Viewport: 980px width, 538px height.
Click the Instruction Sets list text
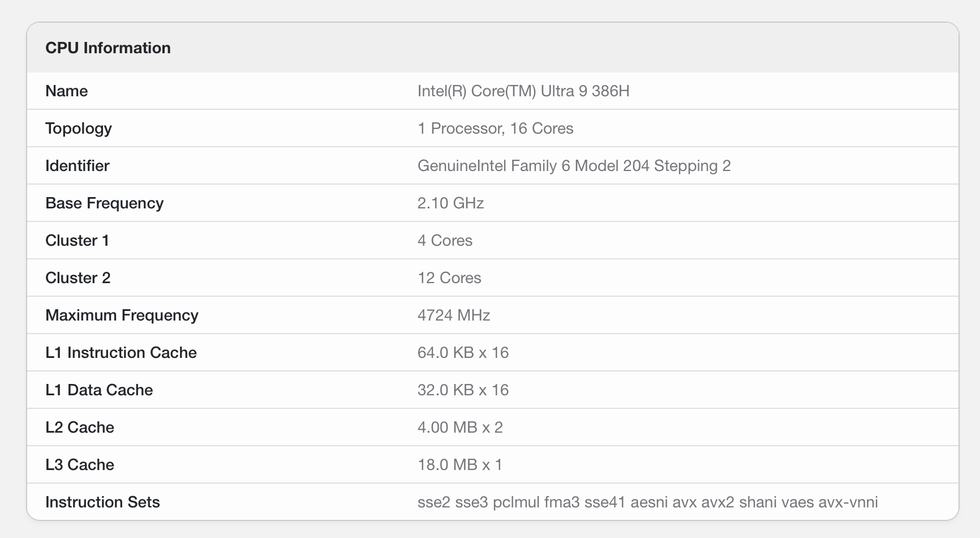click(x=647, y=502)
